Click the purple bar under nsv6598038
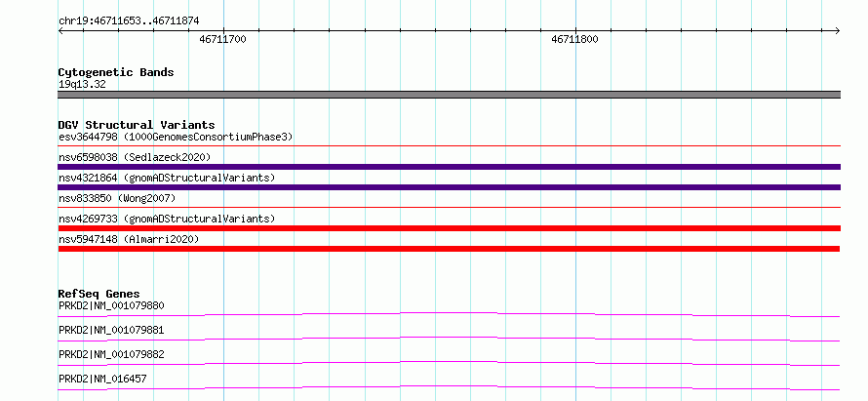The width and height of the screenshot is (868, 401). [449, 167]
